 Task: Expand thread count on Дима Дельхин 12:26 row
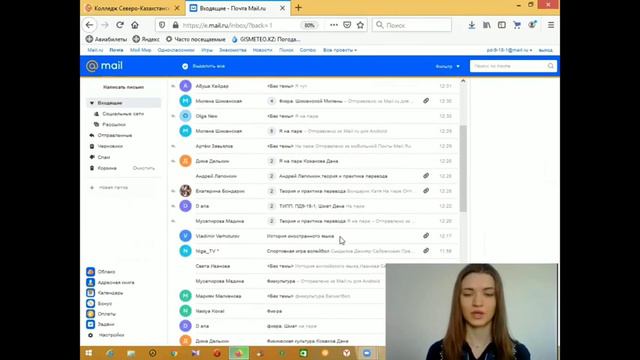tap(271, 161)
